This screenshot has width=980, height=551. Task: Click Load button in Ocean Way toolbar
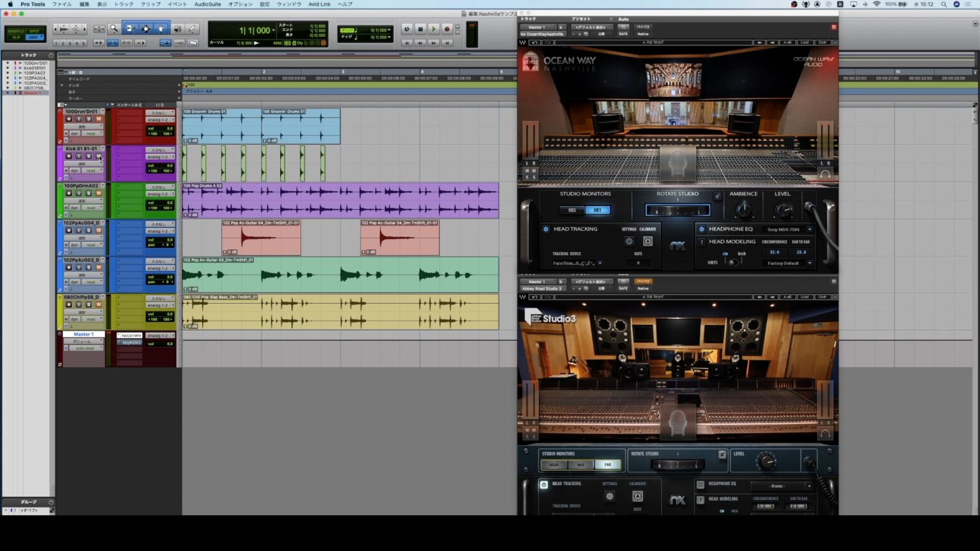click(805, 43)
